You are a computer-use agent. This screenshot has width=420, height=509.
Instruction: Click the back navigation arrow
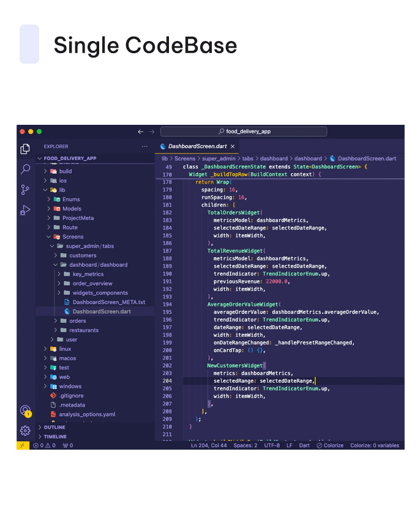coord(140,132)
